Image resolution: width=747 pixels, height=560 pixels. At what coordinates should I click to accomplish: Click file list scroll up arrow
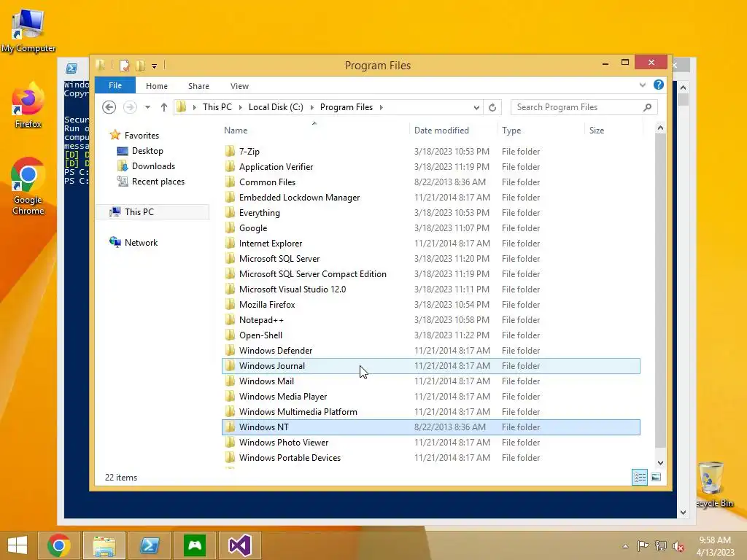660,128
